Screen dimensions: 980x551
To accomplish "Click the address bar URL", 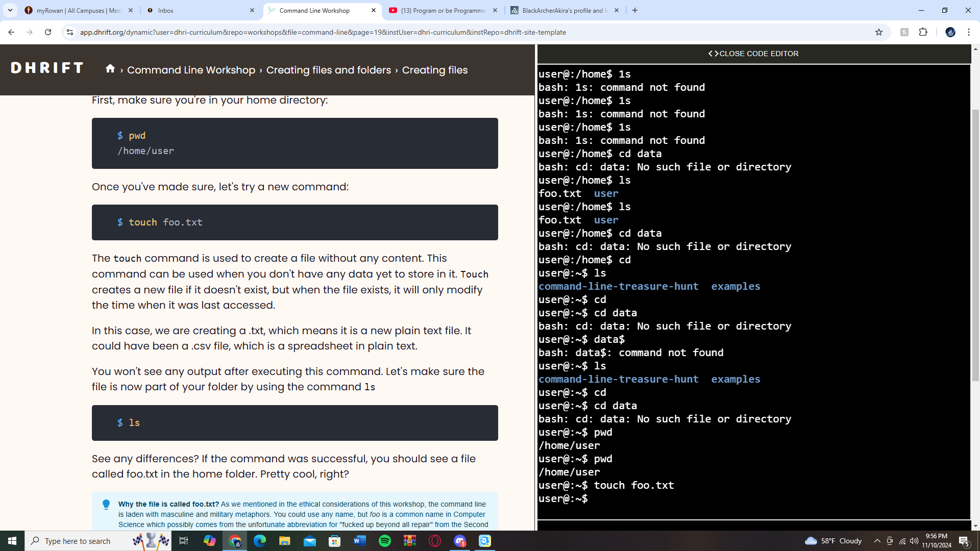I will click(323, 32).
